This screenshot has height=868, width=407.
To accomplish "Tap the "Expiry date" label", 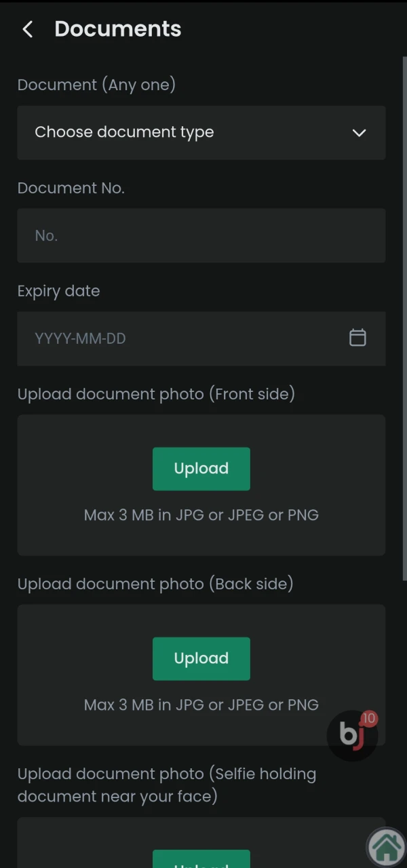I will [x=58, y=291].
